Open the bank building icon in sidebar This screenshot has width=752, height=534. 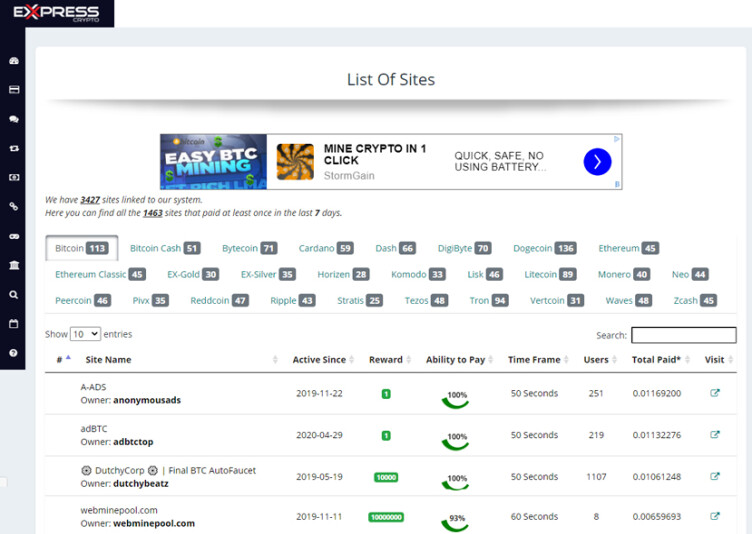[14, 265]
